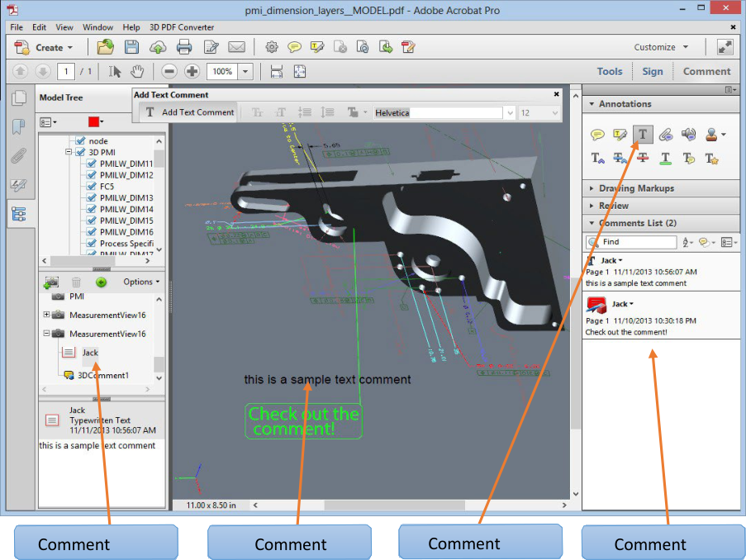This screenshot has width=746, height=560.
Task: Collapse the 3D PMI tree node
Action: [69, 152]
